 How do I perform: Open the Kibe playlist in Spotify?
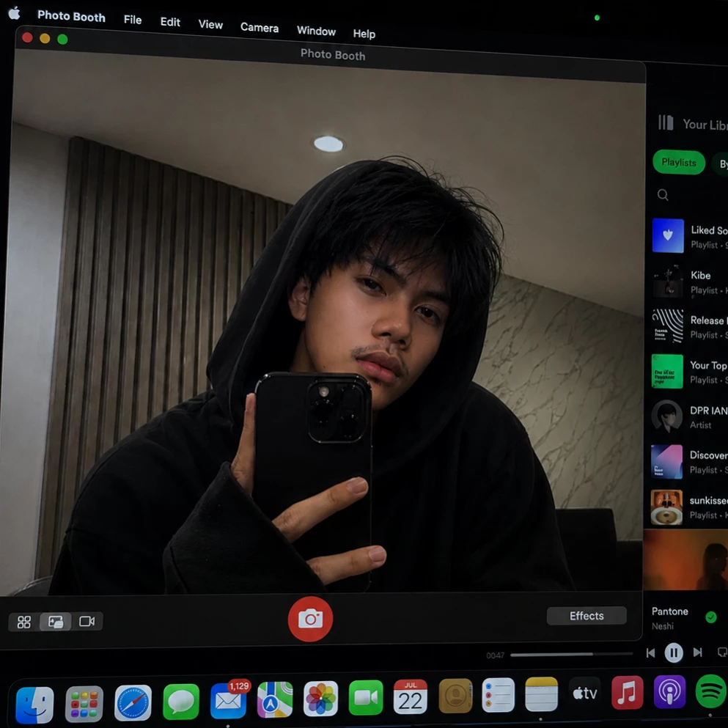tap(690, 282)
